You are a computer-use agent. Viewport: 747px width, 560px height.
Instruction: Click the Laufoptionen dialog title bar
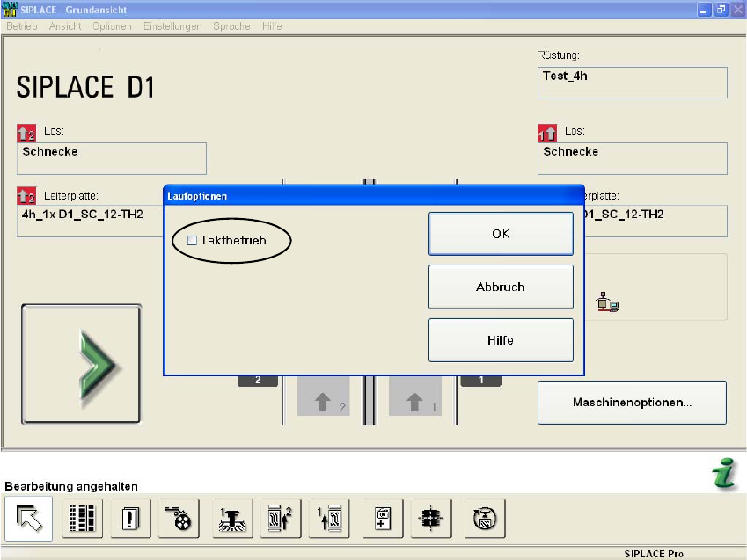pyautogui.click(x=373, y=196)
